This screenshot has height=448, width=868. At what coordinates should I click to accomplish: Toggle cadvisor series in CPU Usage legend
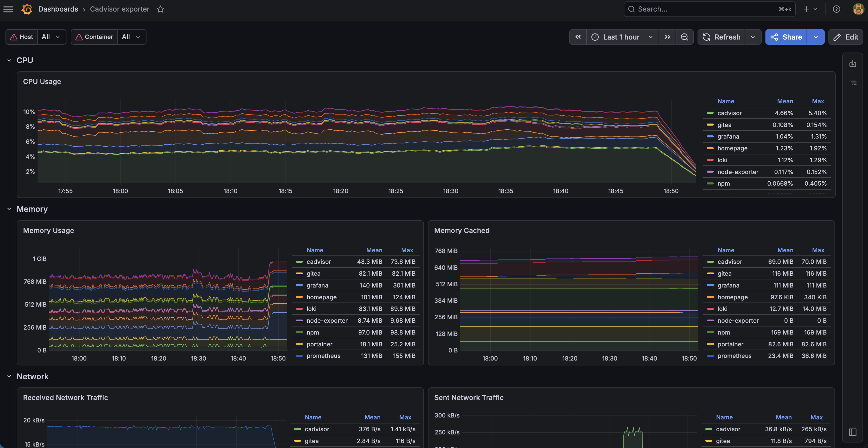pyautogui.click(x=730, y=113)
